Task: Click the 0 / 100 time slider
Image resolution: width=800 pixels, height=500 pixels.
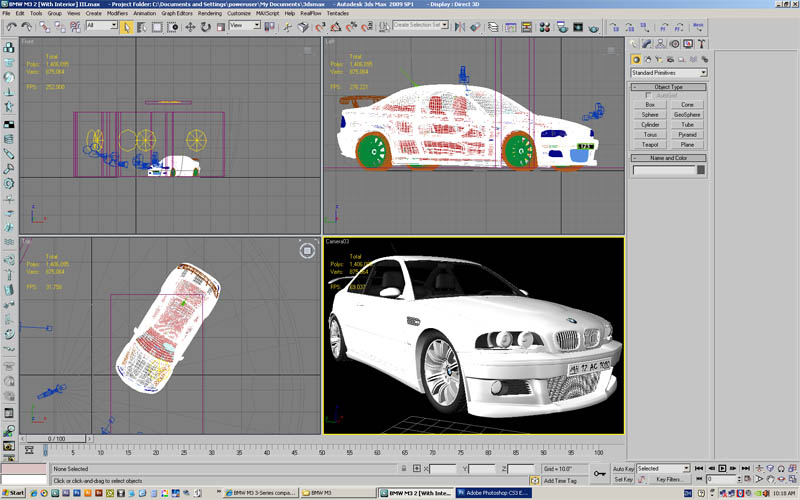Action: tap(57, 439)
